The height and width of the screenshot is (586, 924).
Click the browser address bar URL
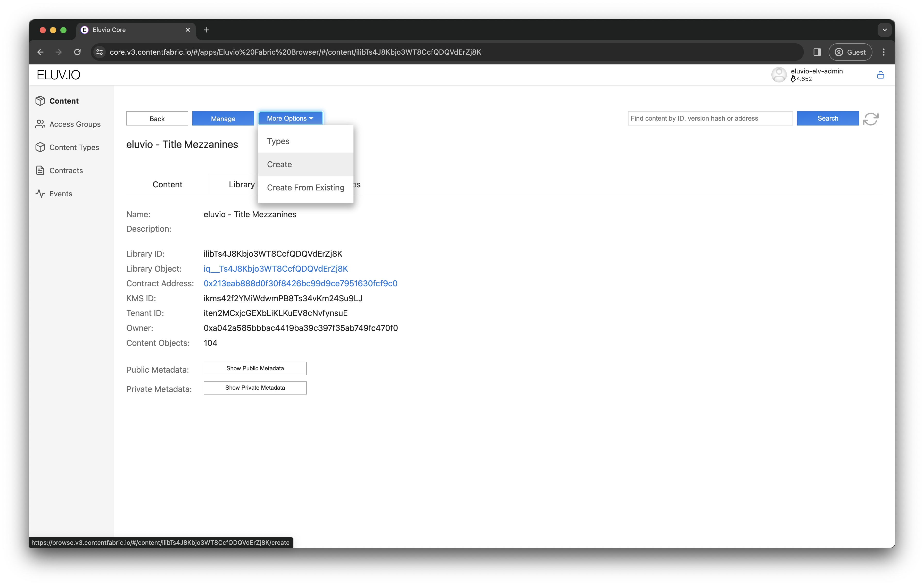point(295,52)
